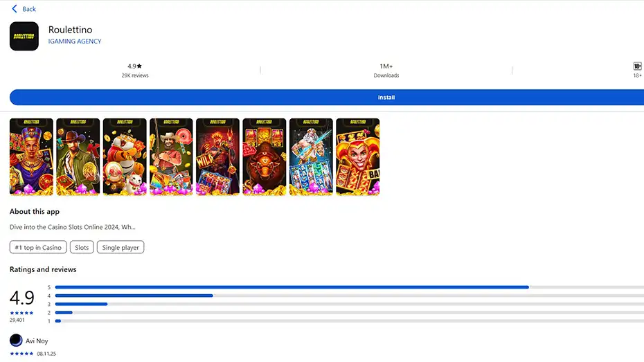Click the 2-star rating bar

click(350, 312)
